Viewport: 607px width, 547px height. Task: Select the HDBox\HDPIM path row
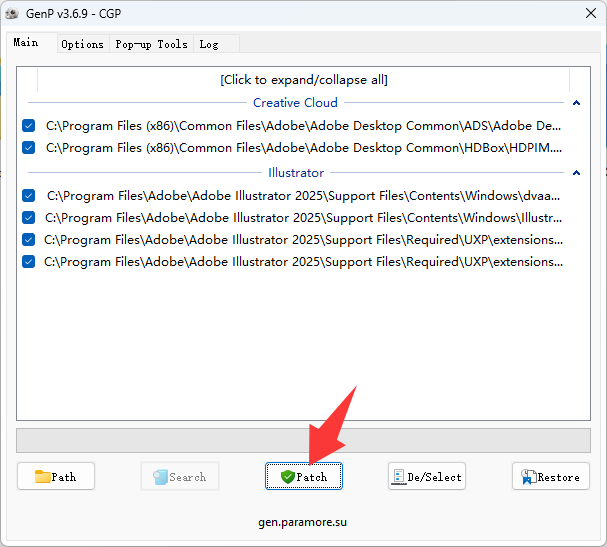(304, 147)
